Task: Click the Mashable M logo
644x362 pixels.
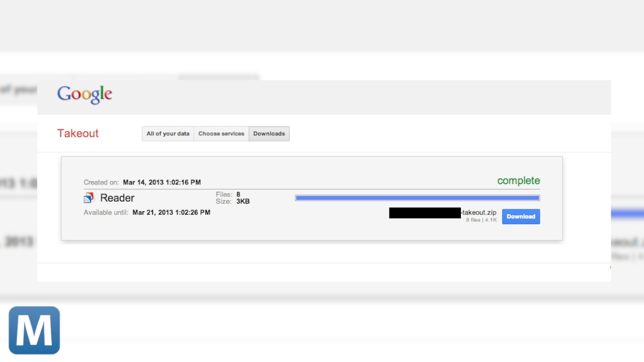Action: pyautogui.click(x=34, y=330)
